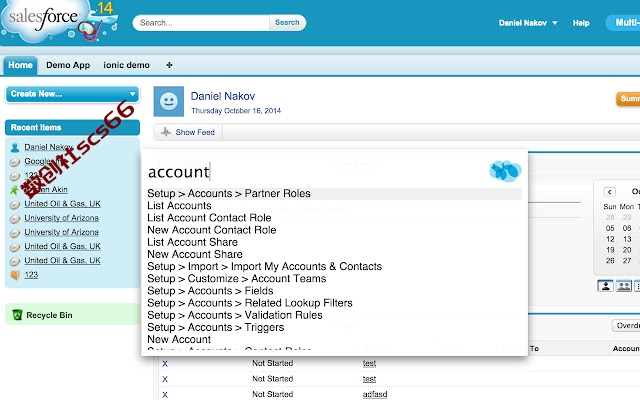The width and height of the screenshot is (640, 400).
Task: Click Daniel Nakov's profile avatar icon
Action: pyautogui.click(x=169, y=102)
